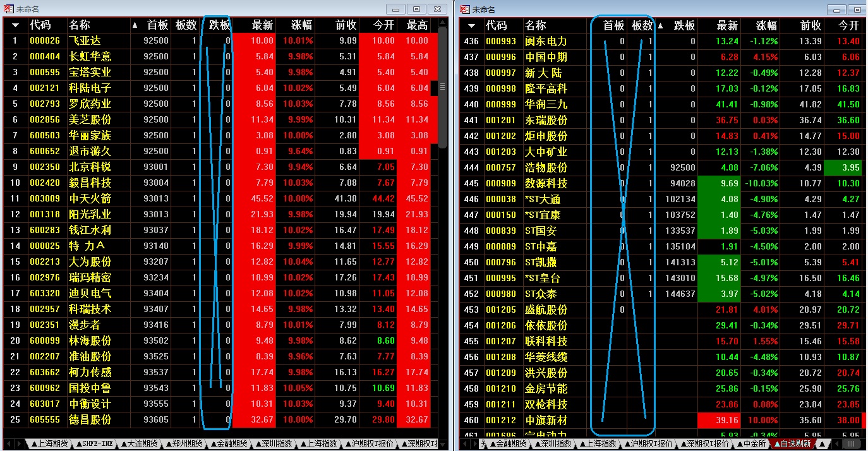The height and width of the screenshot is (451, 868).
Task: Select the 罗欣药业 row
Action: pos(220,104)
